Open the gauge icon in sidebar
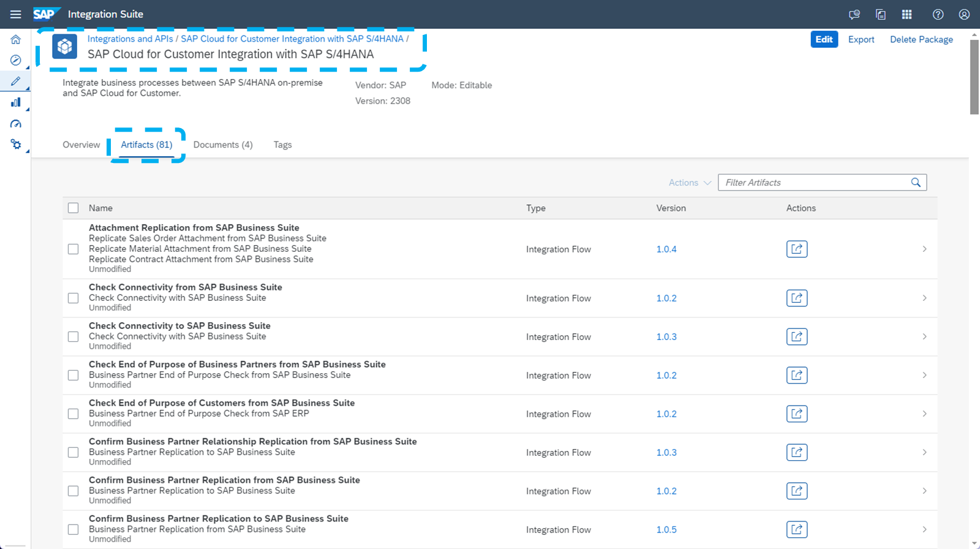The width and height of the screenshot is (980, 549). (16, 124)
